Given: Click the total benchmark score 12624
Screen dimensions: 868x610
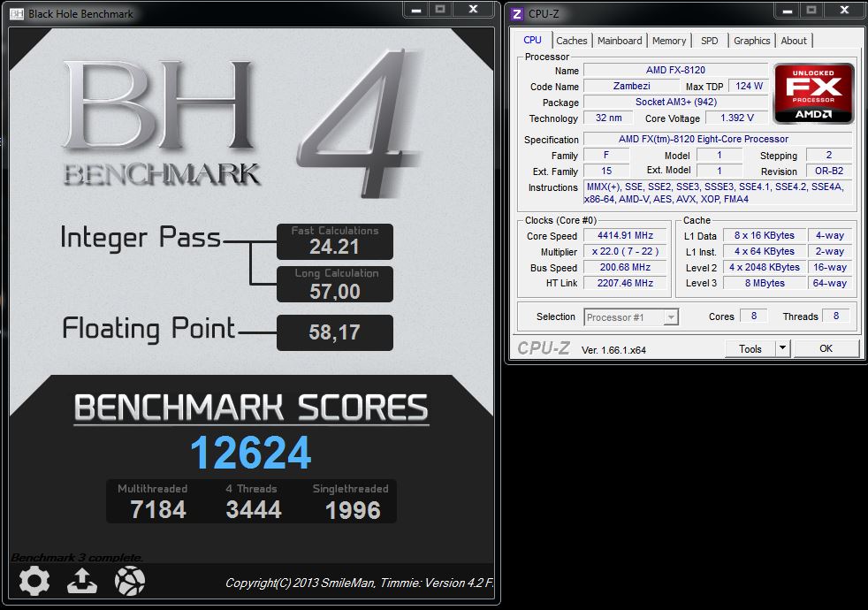Looking at the screenshot, I should point(251,453).
